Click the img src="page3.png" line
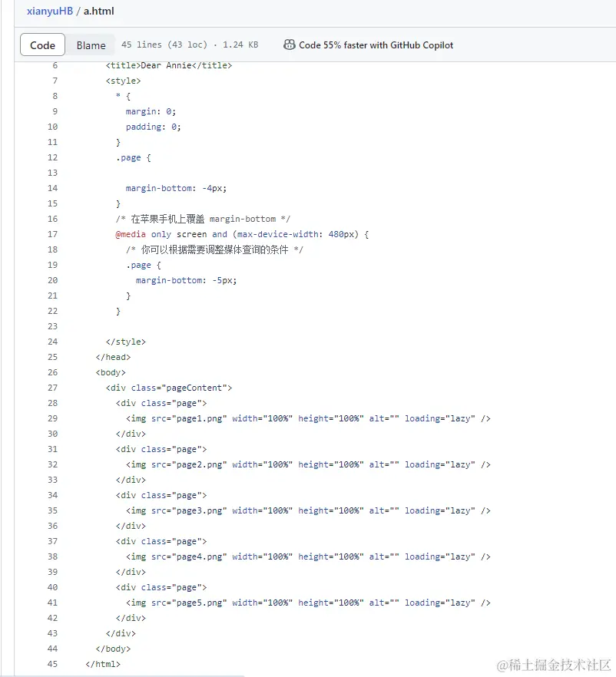 (308, 510)
